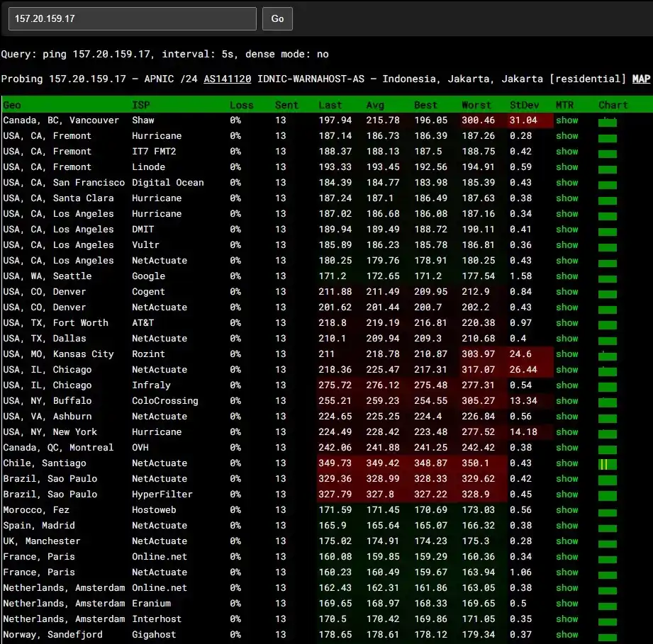The height and width of the screenshot is (644, 653).
Task: Show MTR for Gigahost Sandefjord
Action: coord(567,634)
